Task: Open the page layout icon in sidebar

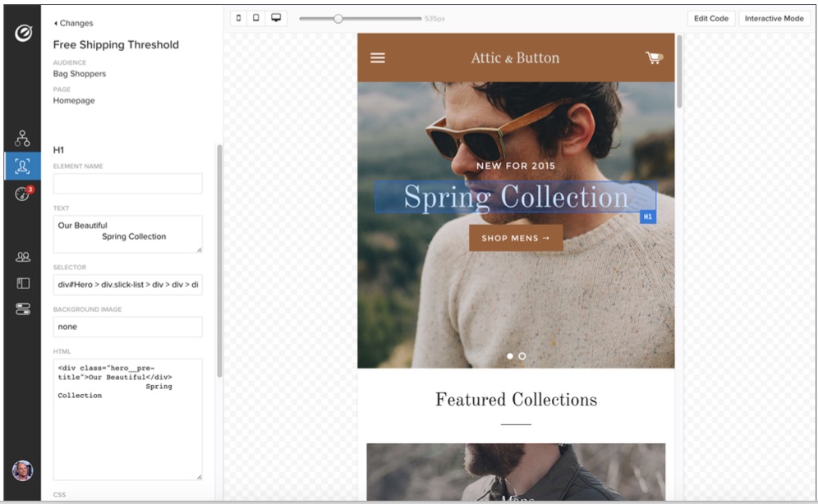Action: 22,283
